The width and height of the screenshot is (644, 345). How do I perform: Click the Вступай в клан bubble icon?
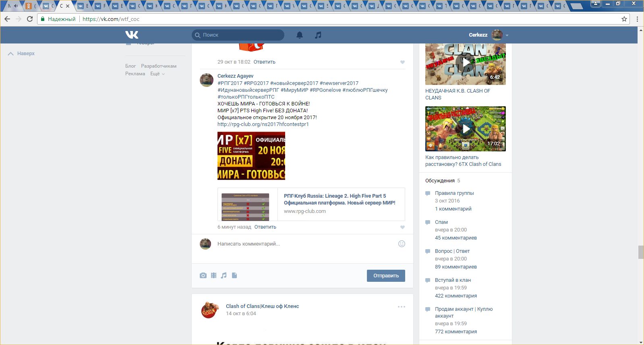[x=428, y=281]
